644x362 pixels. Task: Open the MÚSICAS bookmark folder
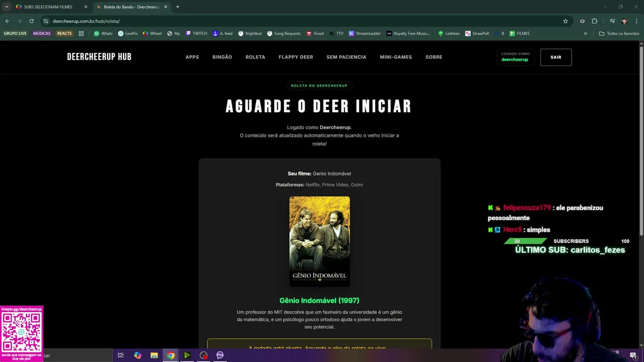(42, 34)
